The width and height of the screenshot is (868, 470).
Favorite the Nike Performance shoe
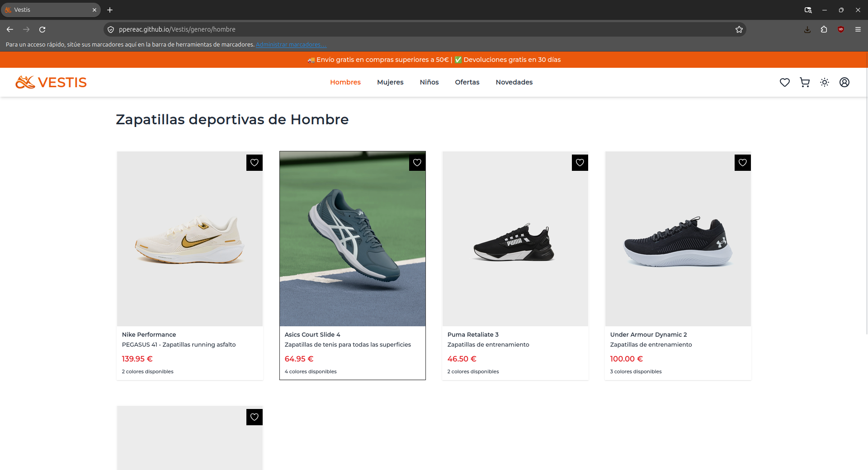pyautogui.click(x=255, y=163)
